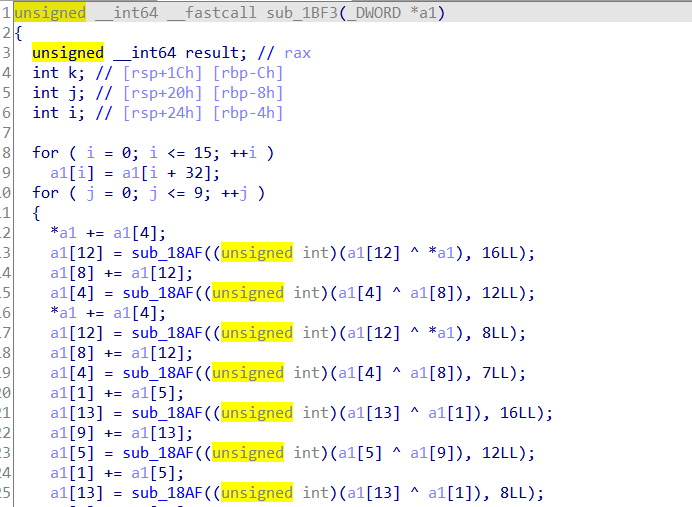Select the variable i declaration in line 6

coord(73,113)
